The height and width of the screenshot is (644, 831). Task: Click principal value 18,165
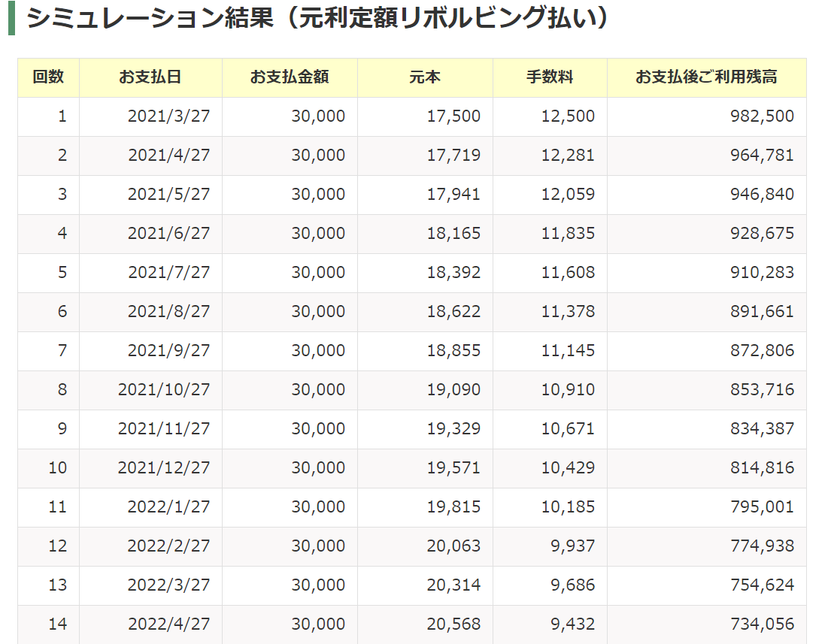point(454,234)
